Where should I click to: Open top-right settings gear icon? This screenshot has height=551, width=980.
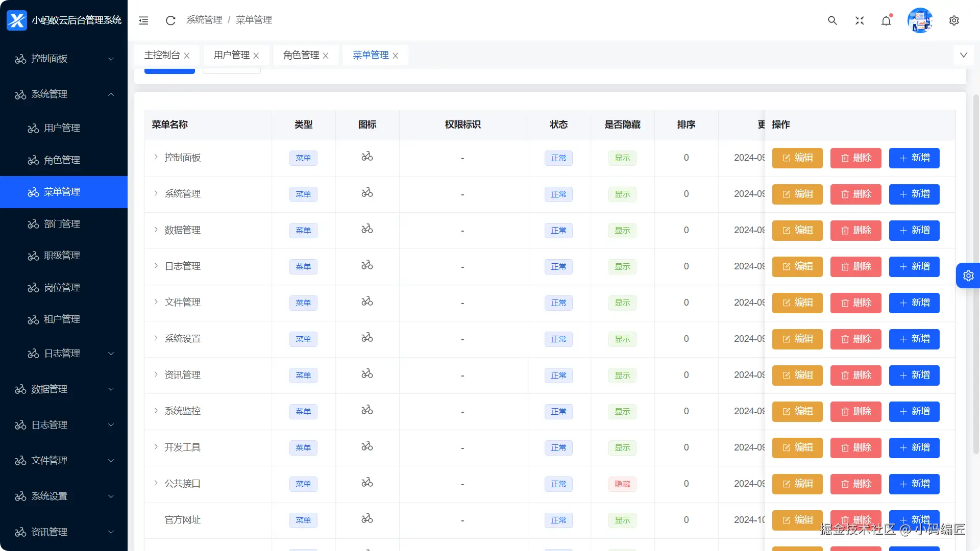(953, 20)
